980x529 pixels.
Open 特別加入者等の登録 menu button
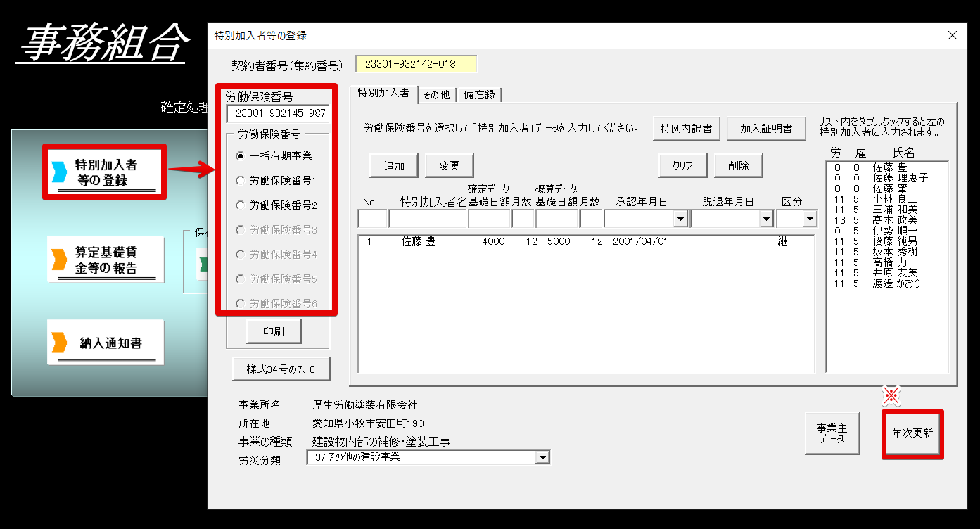(106, 172)
